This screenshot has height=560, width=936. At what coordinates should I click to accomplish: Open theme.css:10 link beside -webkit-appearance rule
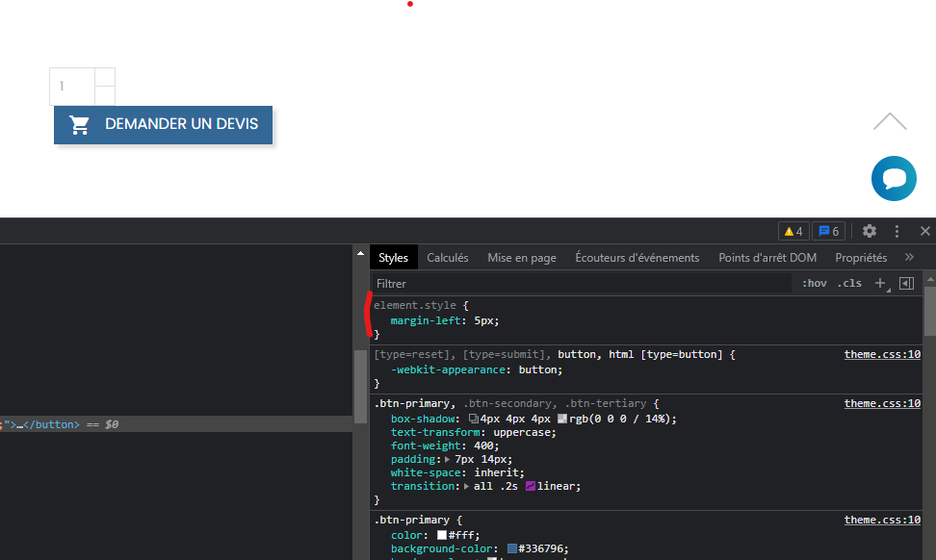coord(882,354)
